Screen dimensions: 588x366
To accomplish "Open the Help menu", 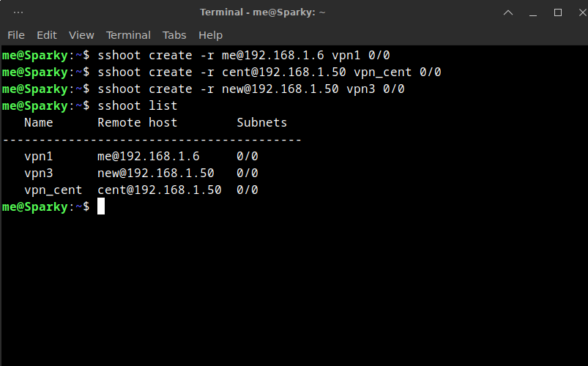I will click(210, 35).
